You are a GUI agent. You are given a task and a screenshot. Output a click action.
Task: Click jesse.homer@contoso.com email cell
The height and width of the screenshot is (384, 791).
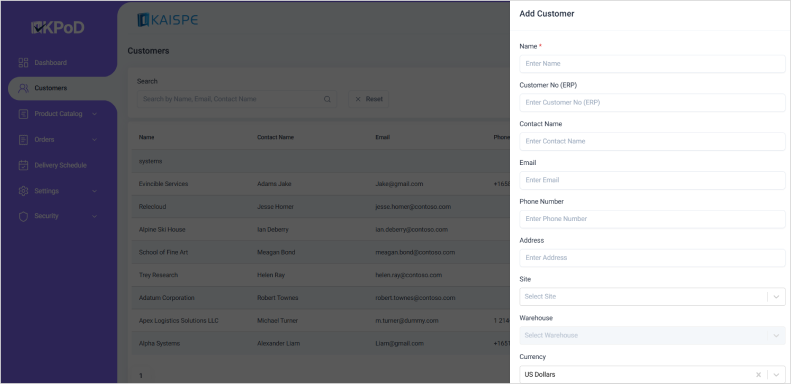click(413, 207)
